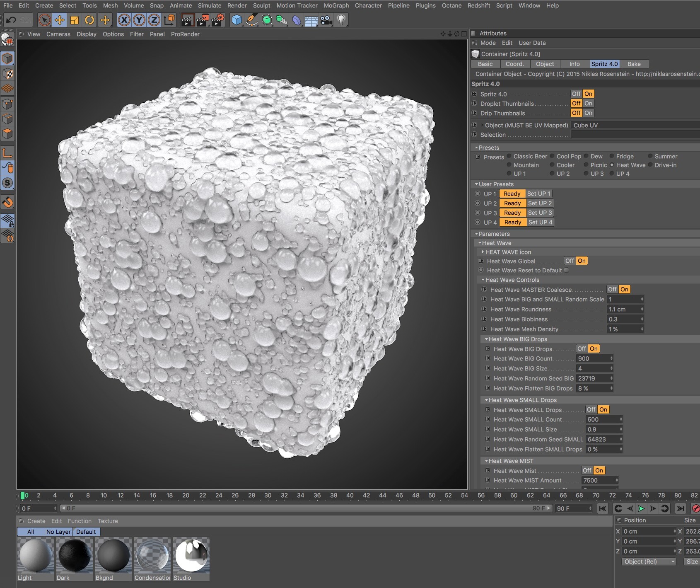Open the Object (Rel) coordinate dropdown

point(649,561)
